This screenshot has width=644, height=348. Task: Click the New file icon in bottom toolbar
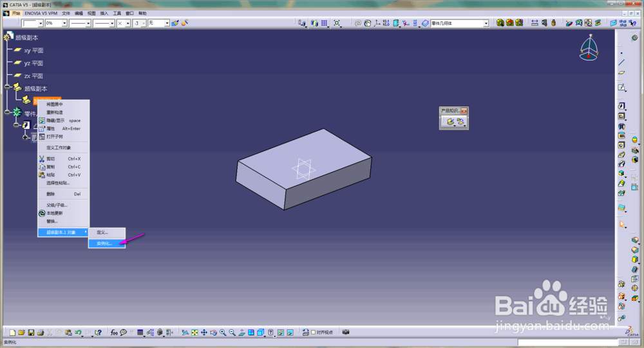[x=12, y=333]
